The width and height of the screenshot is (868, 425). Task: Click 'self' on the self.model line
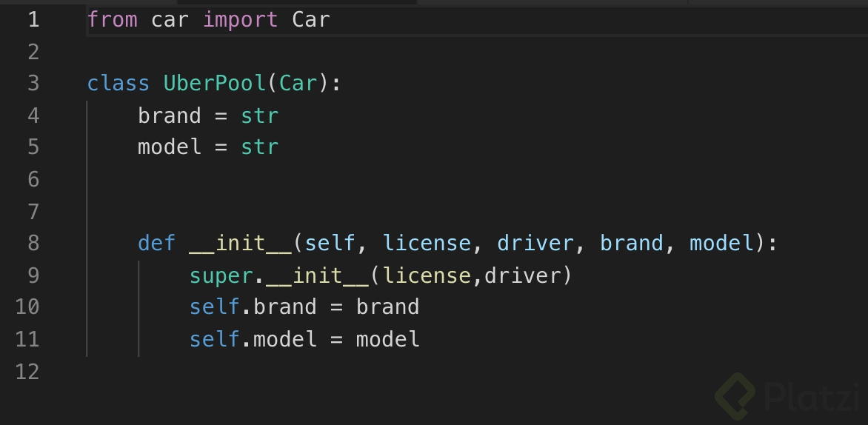[215, 338]
